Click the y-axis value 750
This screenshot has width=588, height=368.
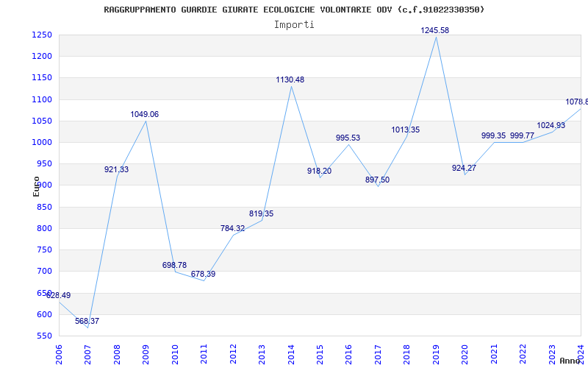click(x=44, y=250)
